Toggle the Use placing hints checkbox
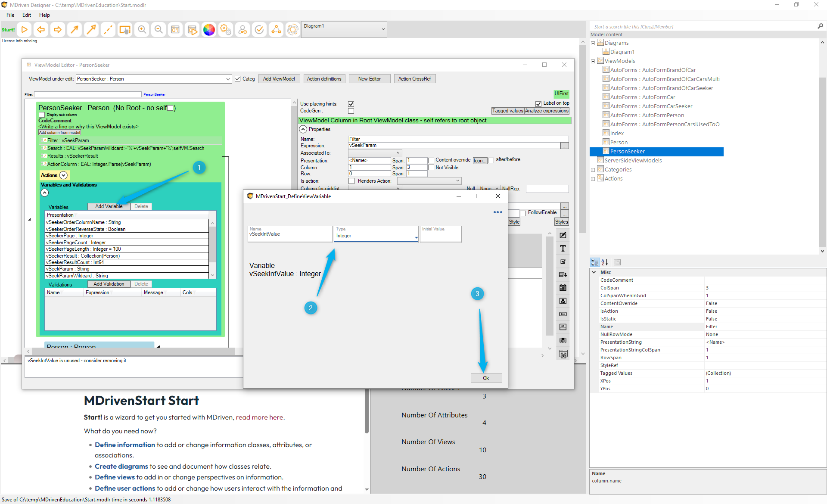The image size is (827, 504). tap(351, 104)
